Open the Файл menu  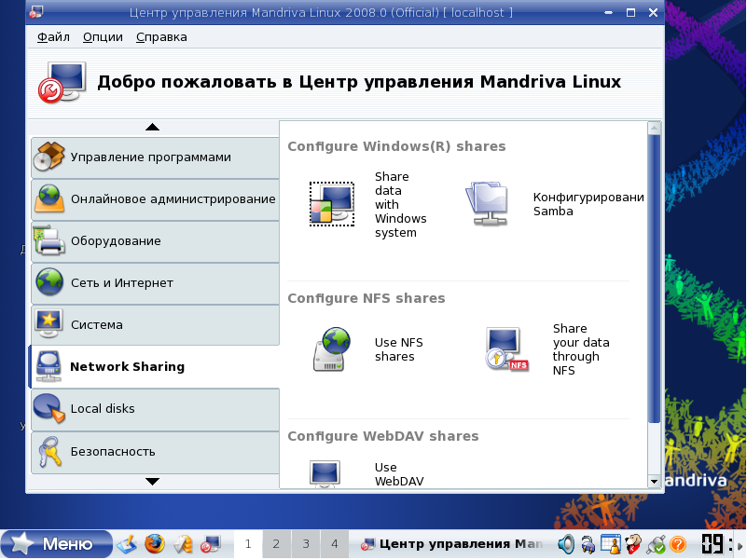coord(53,37)
